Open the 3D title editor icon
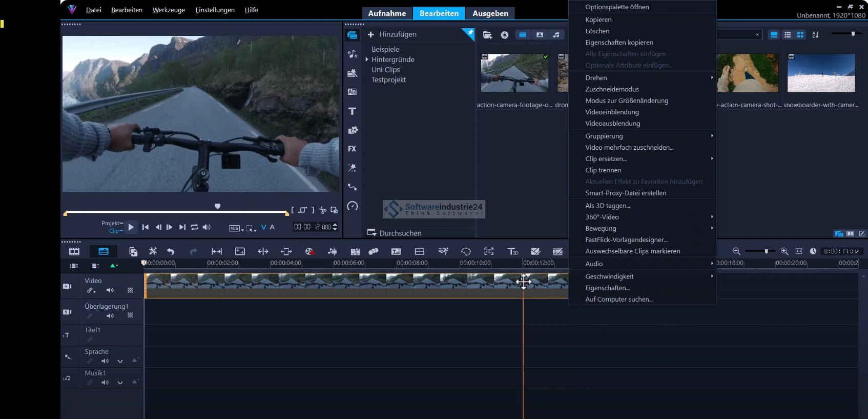The width and height of the screenshot is (868, 419). 512,251
